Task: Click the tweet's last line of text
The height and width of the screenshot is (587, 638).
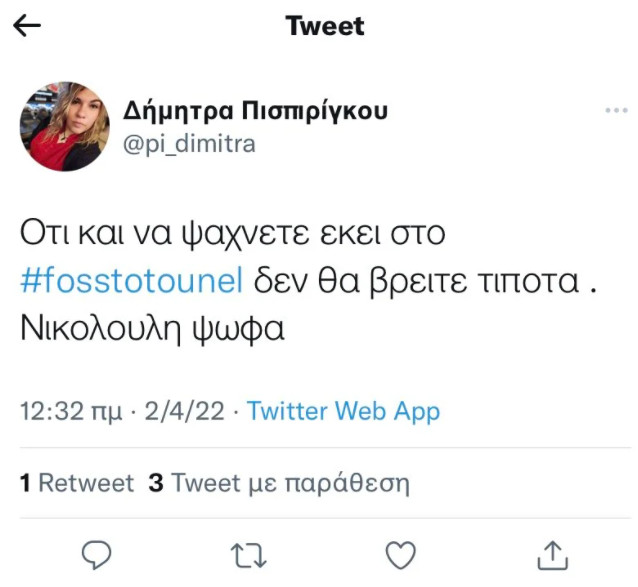Action: tap(152, 328)
